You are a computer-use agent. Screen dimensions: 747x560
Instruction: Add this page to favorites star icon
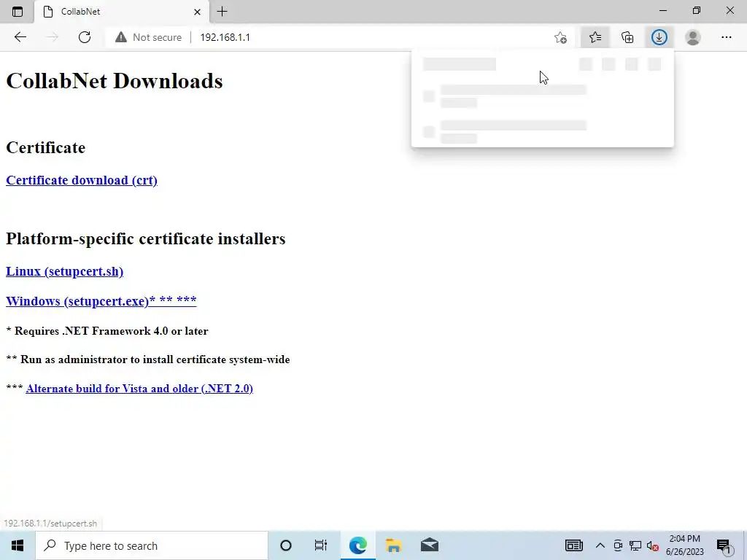561,37
